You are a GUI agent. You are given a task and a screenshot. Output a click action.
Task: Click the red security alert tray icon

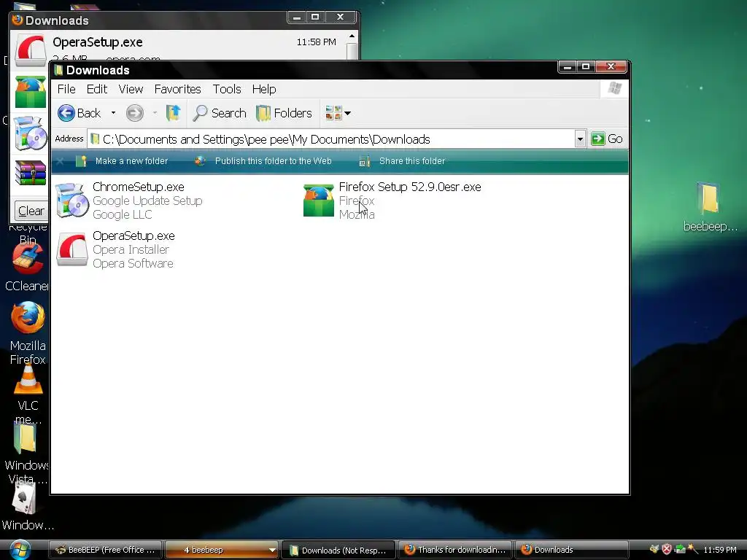coord(667,550)
